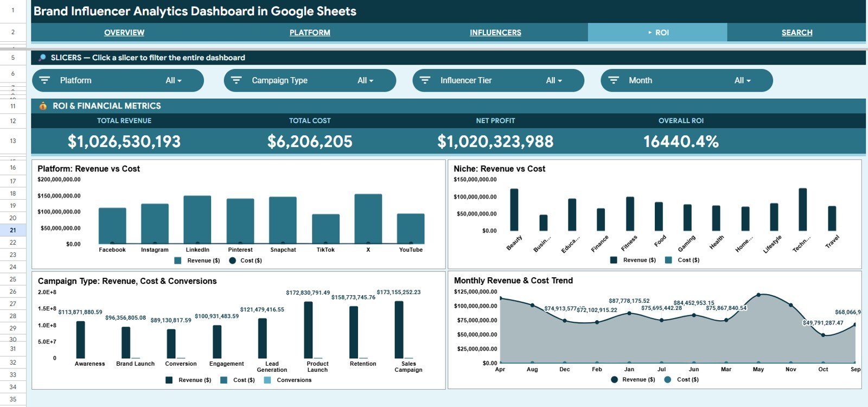Click the Niche: Revenue vs Cost title
The image size is (868, 407).
tap(500, 169)
